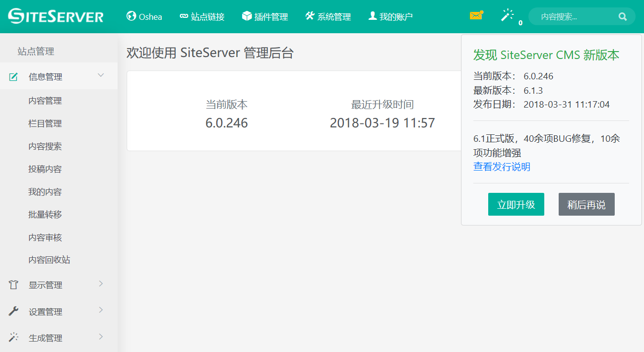Click the 6.0.246 version number in the dashboard card
The width and height of the screenshot is (644, 352).
coord(227,123)
